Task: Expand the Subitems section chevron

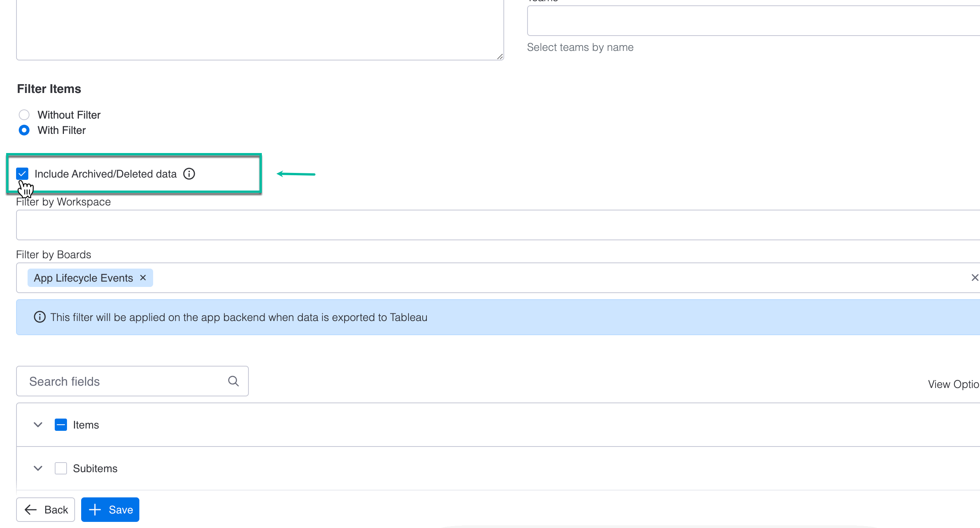Action: pos(38,468)
